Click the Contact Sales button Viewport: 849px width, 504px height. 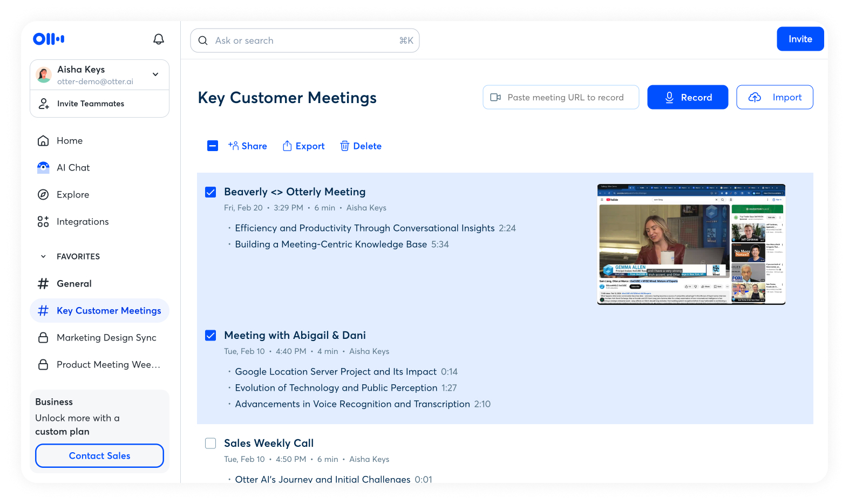pos(99,456)
